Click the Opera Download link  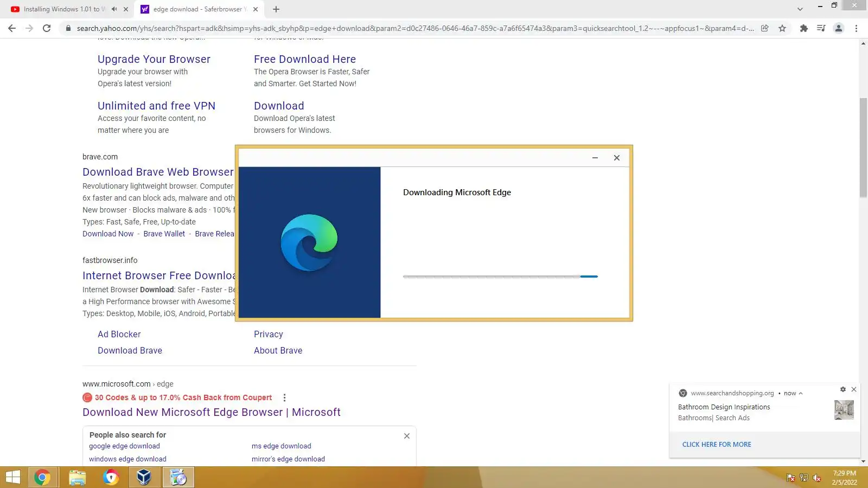[279, 106]
